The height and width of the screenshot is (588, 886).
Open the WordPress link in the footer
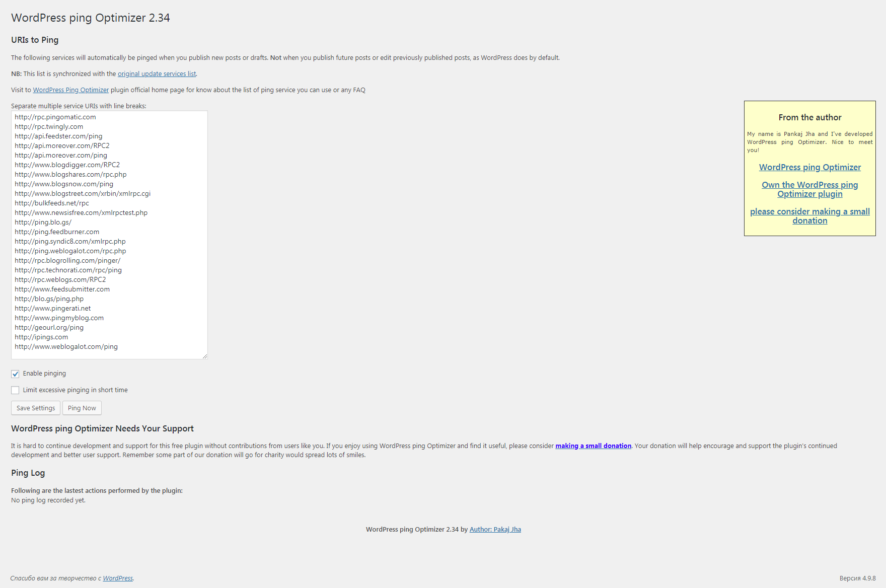118,578
